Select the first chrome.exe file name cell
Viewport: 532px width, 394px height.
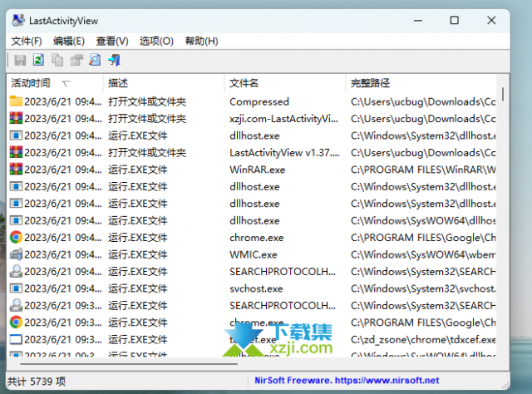pos(257,238)
